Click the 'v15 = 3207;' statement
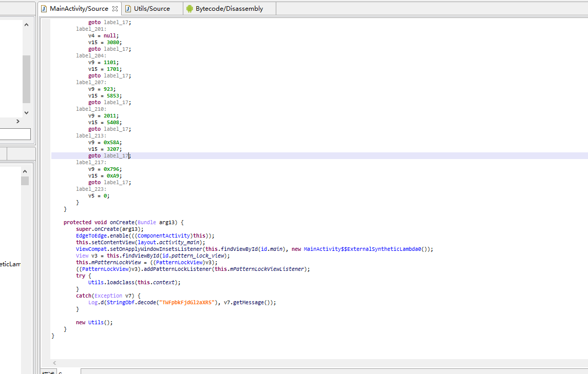The height and width of the screenshot is (374, 588). (x=105, y=149)
